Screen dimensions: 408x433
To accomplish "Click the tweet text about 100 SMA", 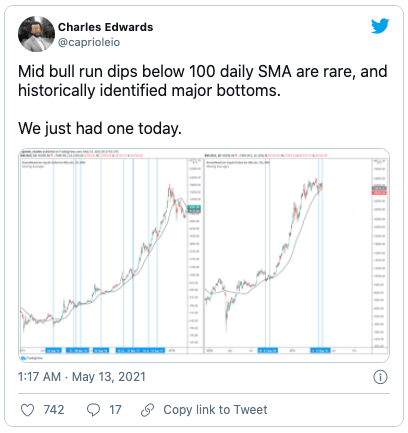I will click(x=203, y=81).
